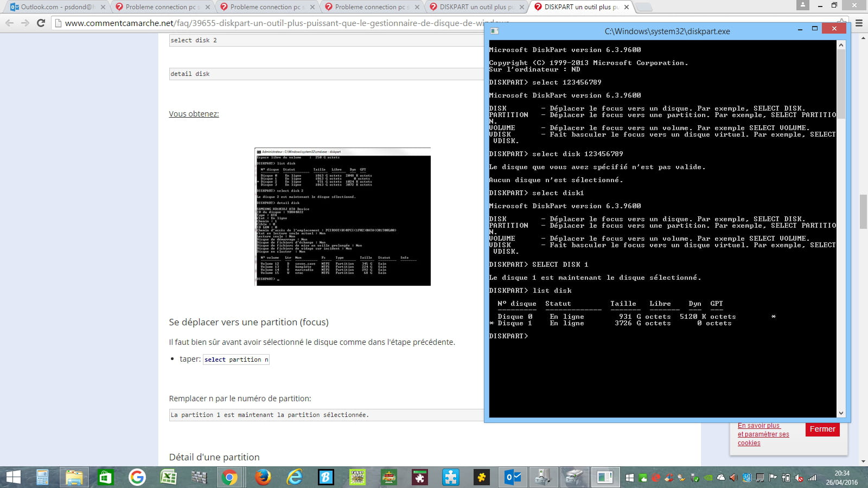Open the NVIDIA tray icon
Viewport: 868px width, 488px height.
[708, 478]
